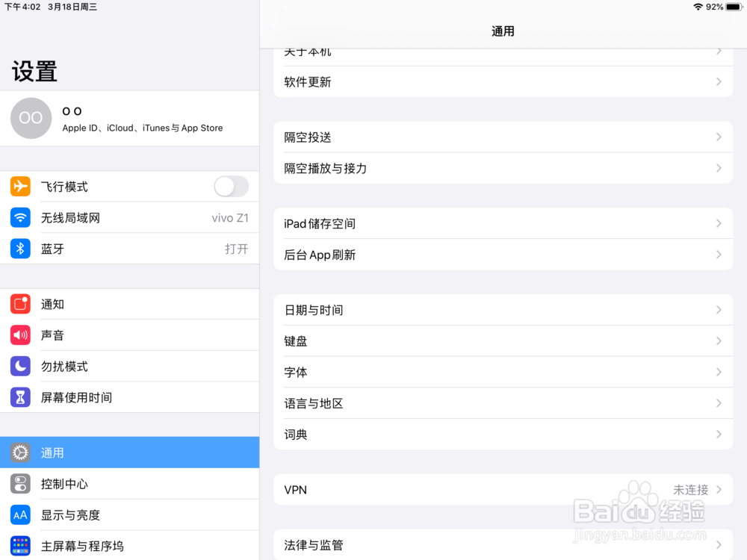Select 显示与亮度 in the sidebar
Viewport: 747px width, 560px height.
click(131, 514)
